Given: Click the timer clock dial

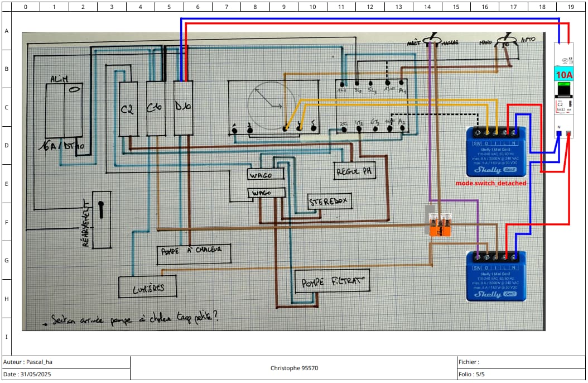Looking at the screenshot, I should 271,106.
